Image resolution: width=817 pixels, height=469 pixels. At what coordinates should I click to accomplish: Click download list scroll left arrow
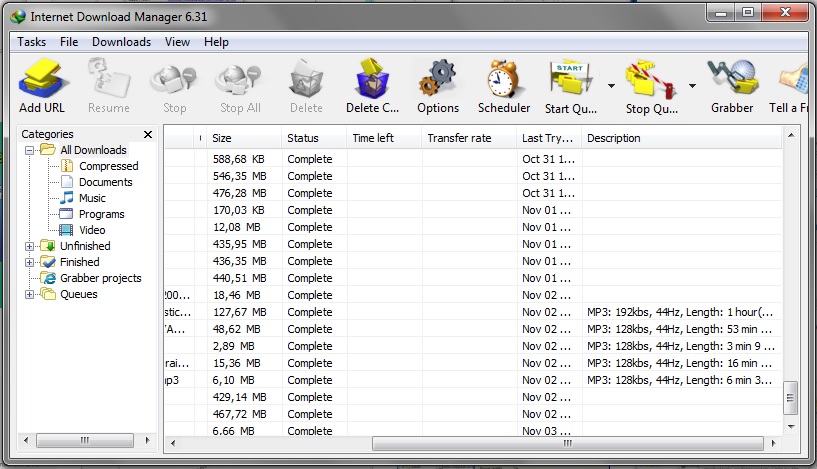coord(173,443)
